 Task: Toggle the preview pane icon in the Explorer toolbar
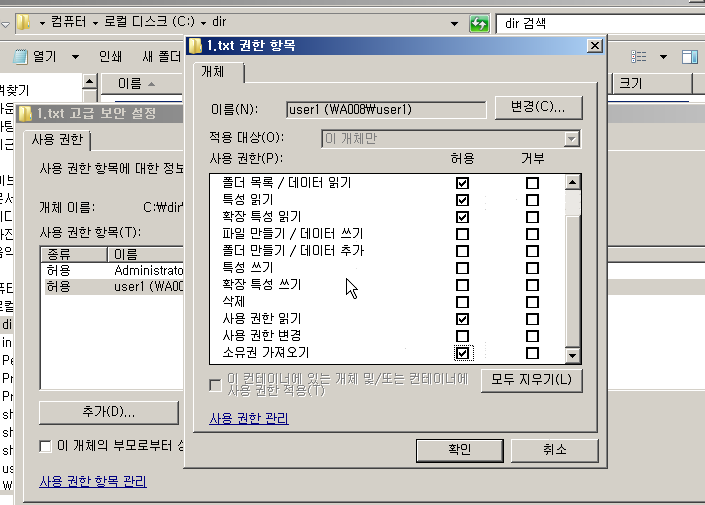(690, 57)
